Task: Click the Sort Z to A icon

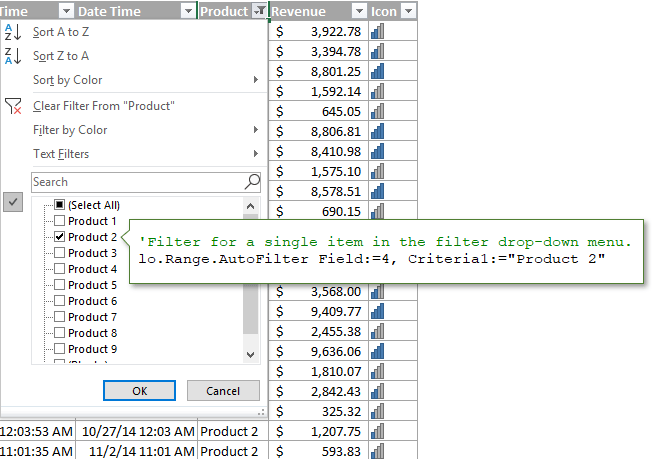Action: click(12, 56)
